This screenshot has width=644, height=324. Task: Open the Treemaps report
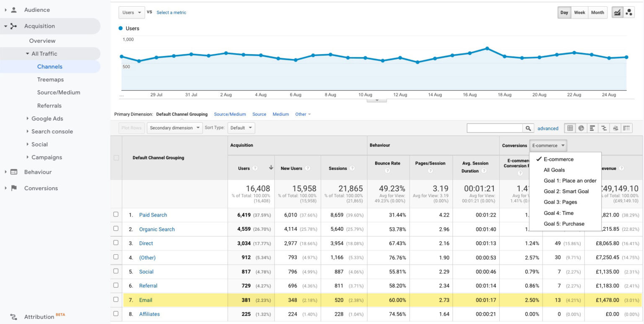pyautogui.click(x=50, y=79)
